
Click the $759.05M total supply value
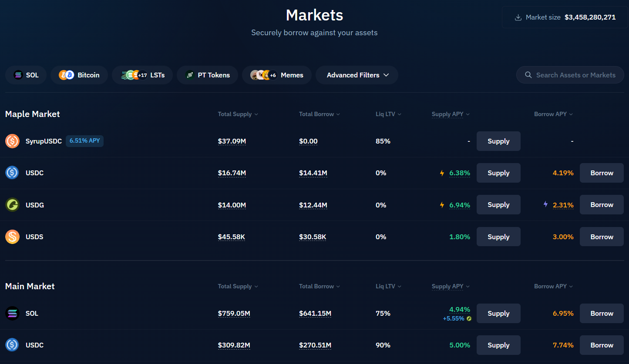click(234, 314)
